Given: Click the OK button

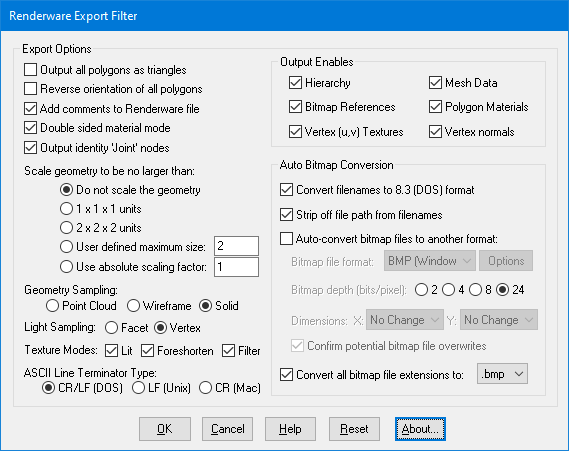Looking at the screenshot, I should tap(165, 429).
